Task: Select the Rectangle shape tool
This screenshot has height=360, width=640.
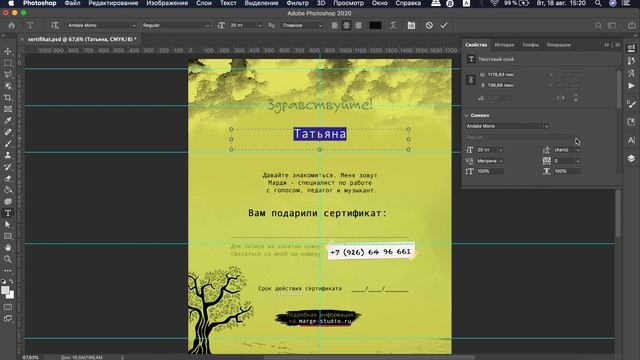Action: [x=8, y=236]
